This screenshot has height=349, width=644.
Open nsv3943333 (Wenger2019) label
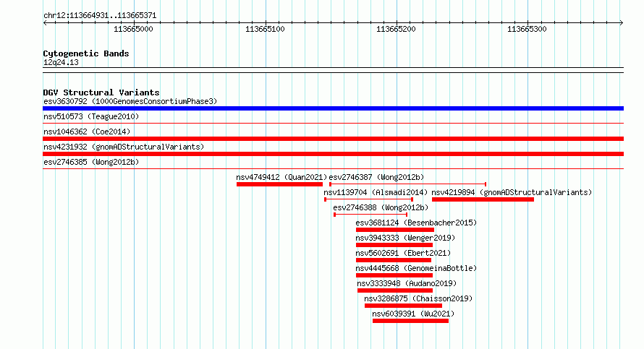(405, 238)
